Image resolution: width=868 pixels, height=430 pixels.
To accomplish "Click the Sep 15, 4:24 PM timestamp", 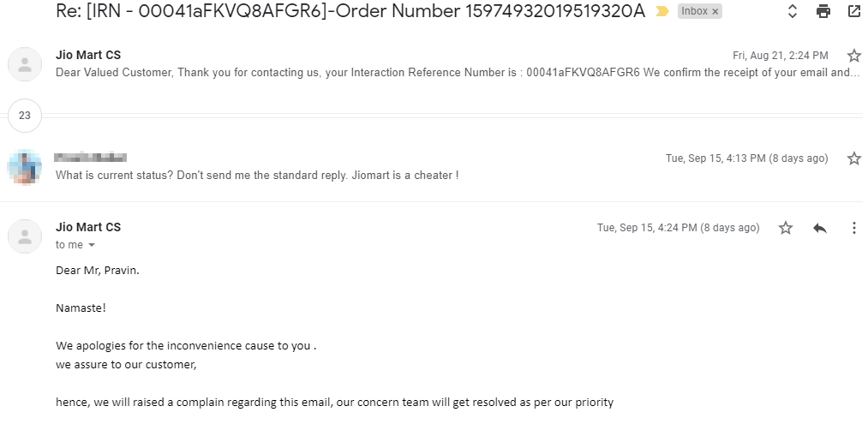I will click(x=678, y=228).
